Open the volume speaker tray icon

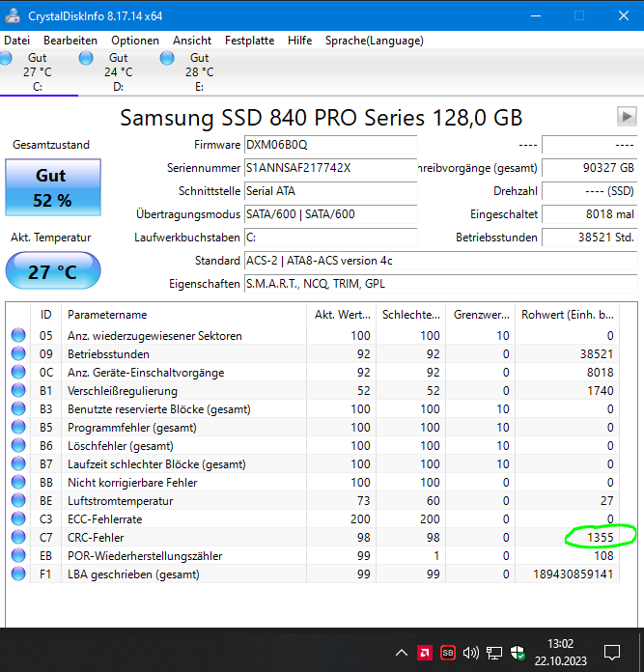[x=471, y=653]
